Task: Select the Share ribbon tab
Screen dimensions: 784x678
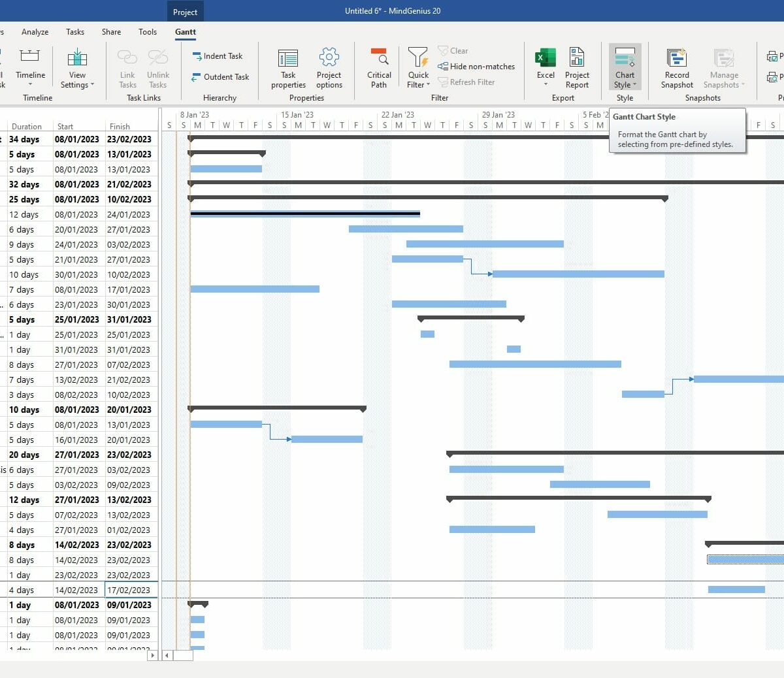Action: point(111,32)
